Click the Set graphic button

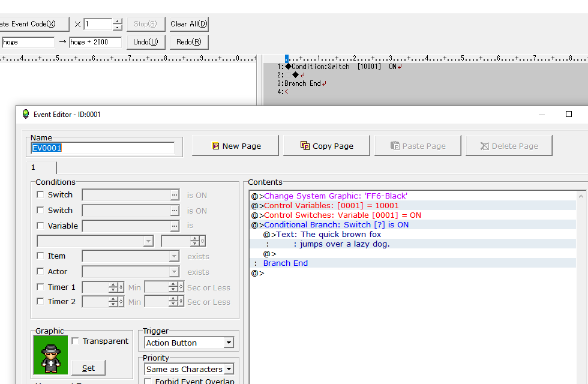[89, 368]
